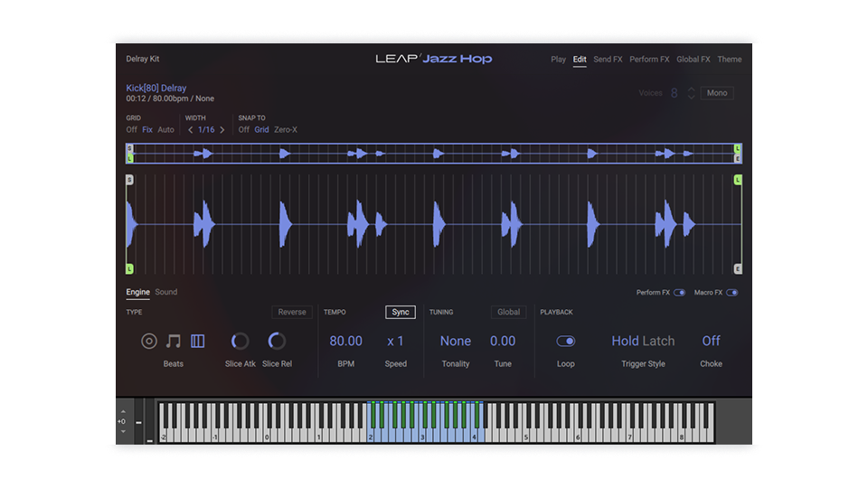Open the Sound tab
The image size is (868, 488).
point(166,292)
